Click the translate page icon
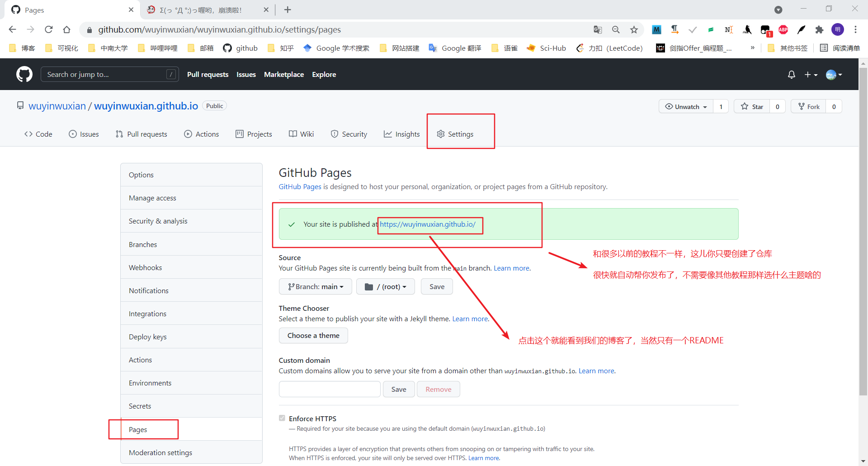 pyautogui.click(x=598, y=29)
